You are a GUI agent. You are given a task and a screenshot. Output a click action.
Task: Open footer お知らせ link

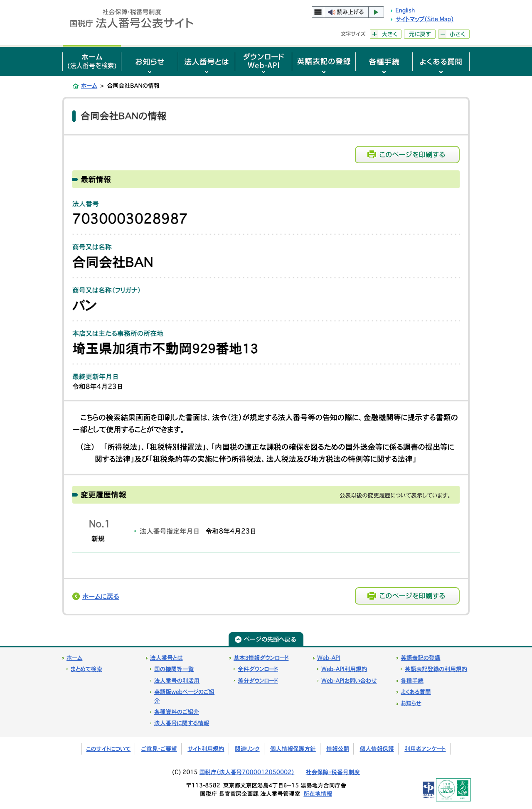click(x=411, y=703)
